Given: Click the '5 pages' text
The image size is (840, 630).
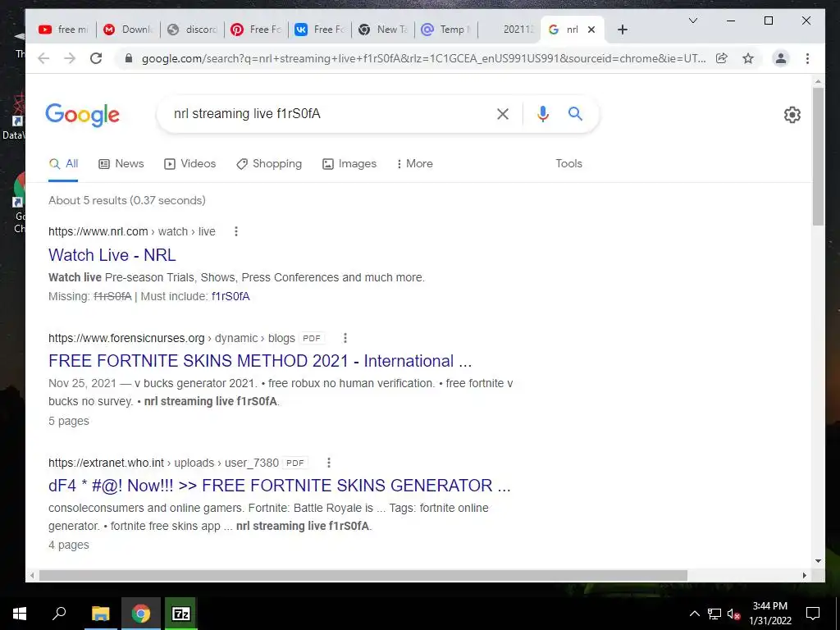Looking at the screenshot, I should coord(69,421).
